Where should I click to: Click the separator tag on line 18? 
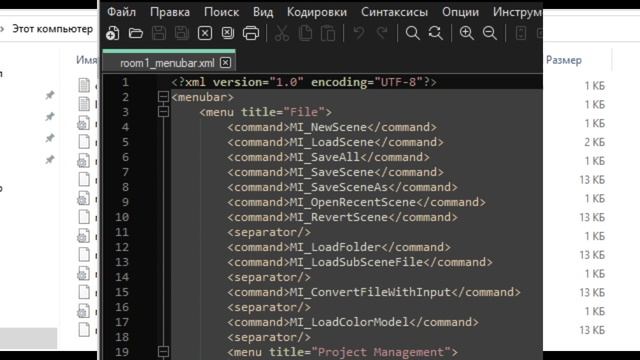(x=269, y=337)
